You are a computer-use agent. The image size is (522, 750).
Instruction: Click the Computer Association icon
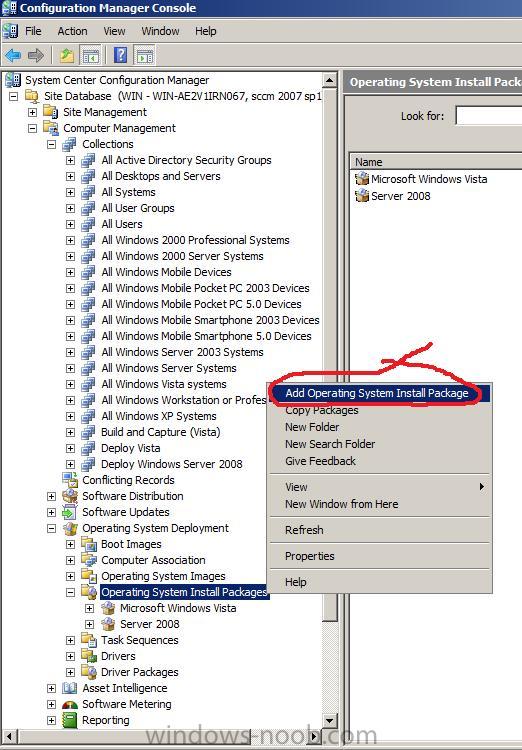click(x=89, y=560)
